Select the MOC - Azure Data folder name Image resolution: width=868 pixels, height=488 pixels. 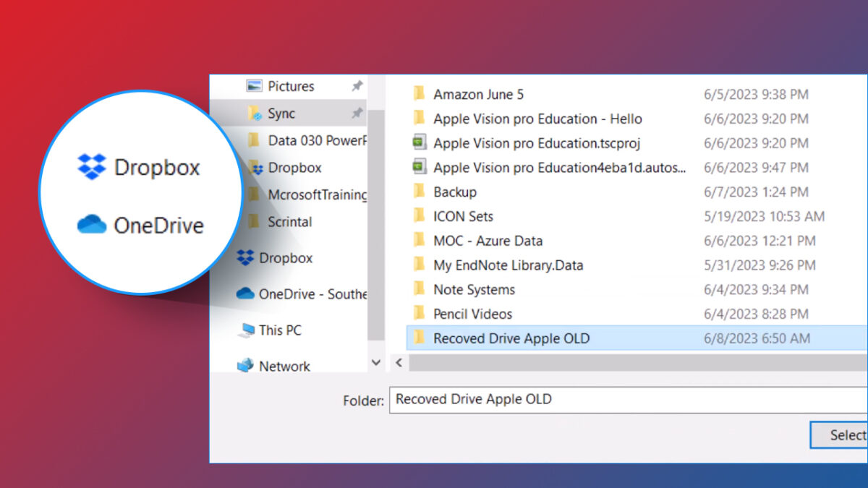(x=488, y=241)
